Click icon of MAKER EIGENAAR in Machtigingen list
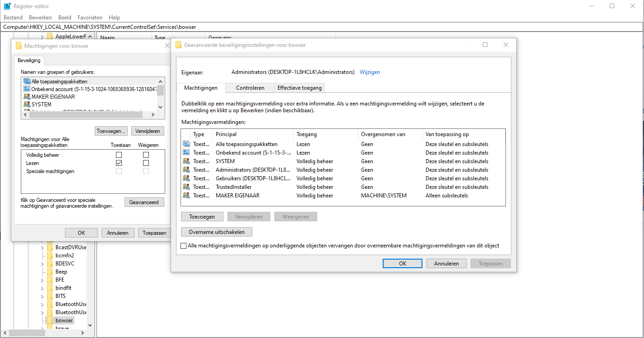Screen dimensions: 644x338 pyautogui.click(x=27, y=97)
